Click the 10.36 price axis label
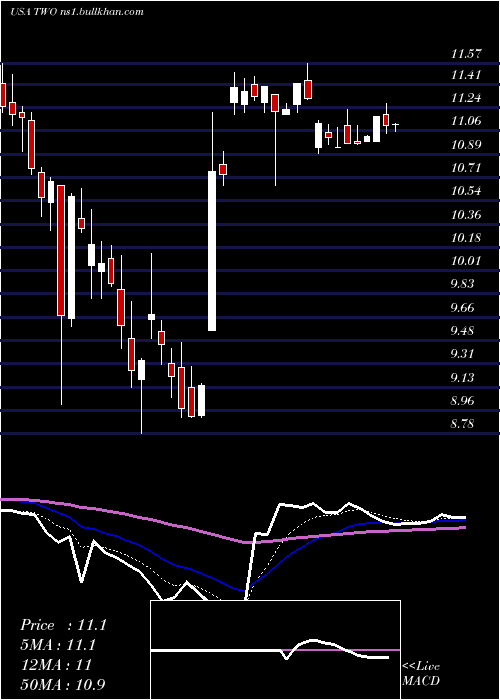This screenshot has height=700, width=500. point(466,215)
